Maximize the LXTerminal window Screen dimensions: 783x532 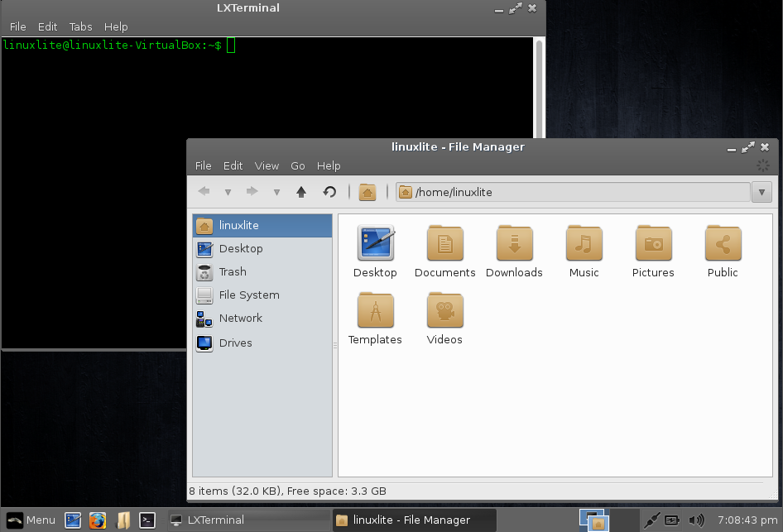click(516, 8)
